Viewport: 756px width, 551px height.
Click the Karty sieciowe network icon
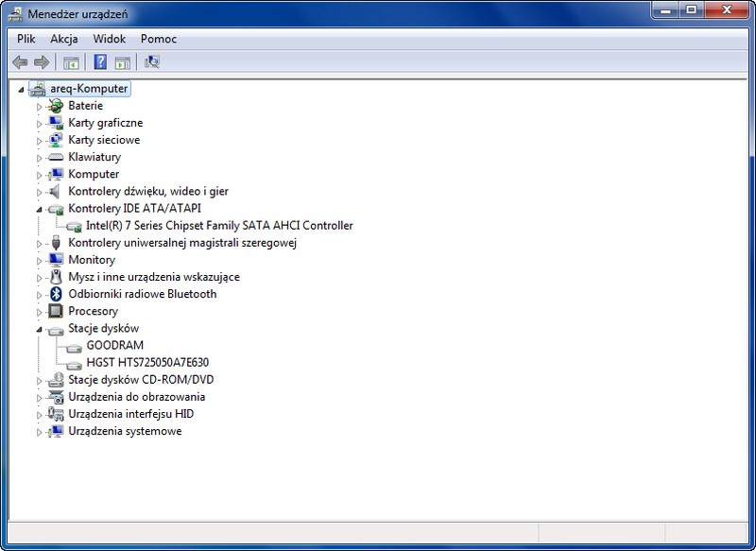click(x=56, y=140)
